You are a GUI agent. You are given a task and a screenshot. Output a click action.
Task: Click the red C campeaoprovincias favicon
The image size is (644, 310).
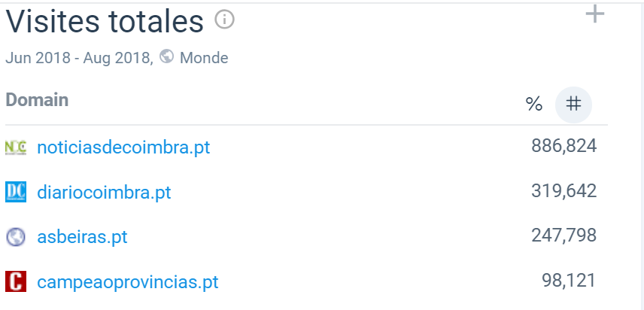point(16,281)
